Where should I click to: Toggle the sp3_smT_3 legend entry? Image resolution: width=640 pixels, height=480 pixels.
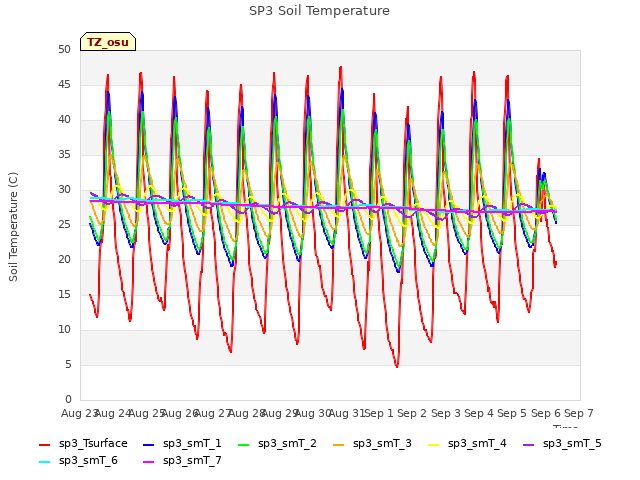coord(372,444)
